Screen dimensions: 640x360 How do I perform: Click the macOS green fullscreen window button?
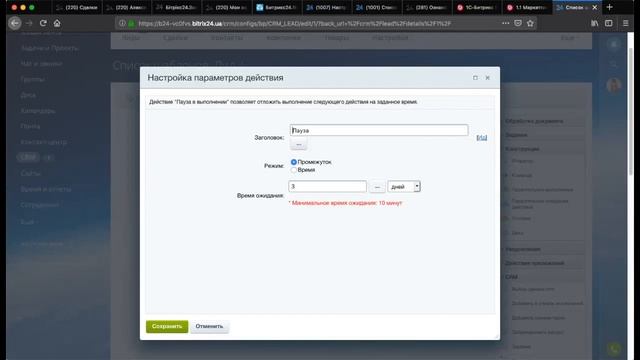coord(32,7)
